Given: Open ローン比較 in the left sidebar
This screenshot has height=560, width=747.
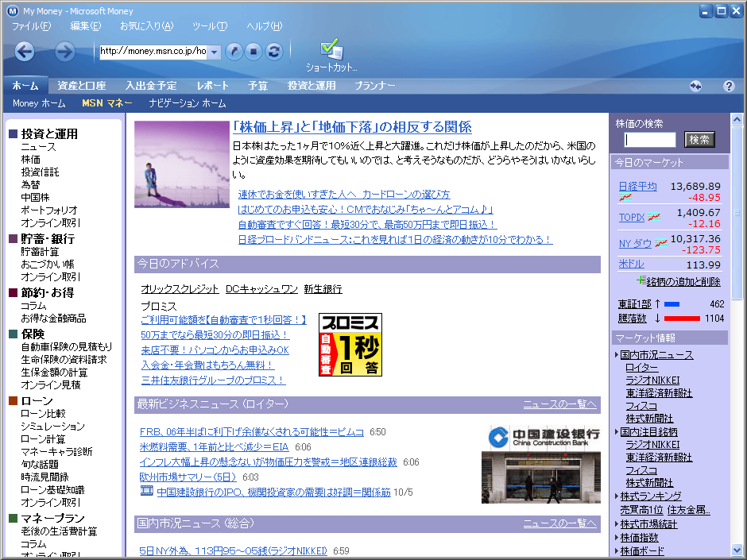Looking at the screenshot, I should pos(43,413).
